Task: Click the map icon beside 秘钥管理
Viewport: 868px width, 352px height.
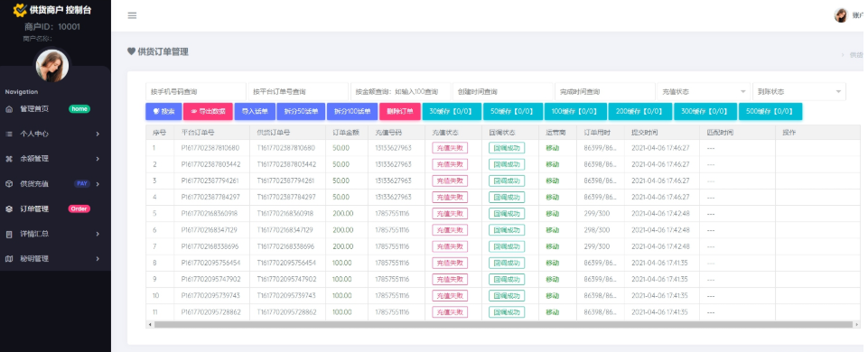Action: pos(9,258)
